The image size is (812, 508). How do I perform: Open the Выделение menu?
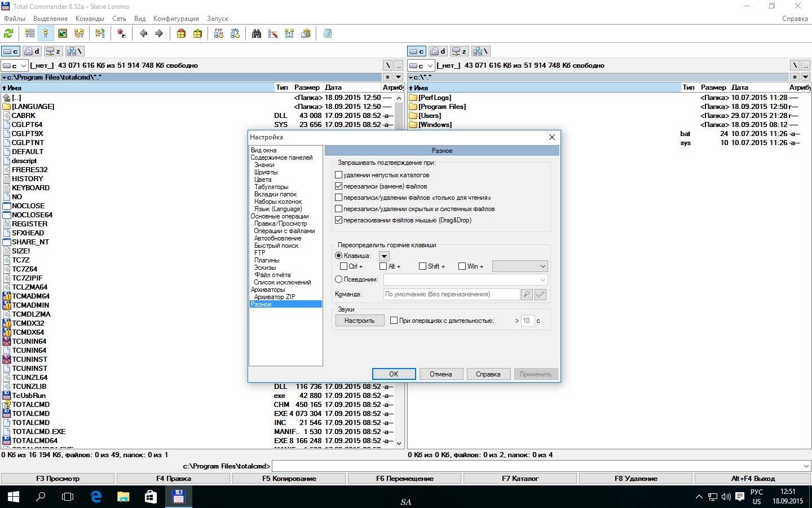pos(50,19)
